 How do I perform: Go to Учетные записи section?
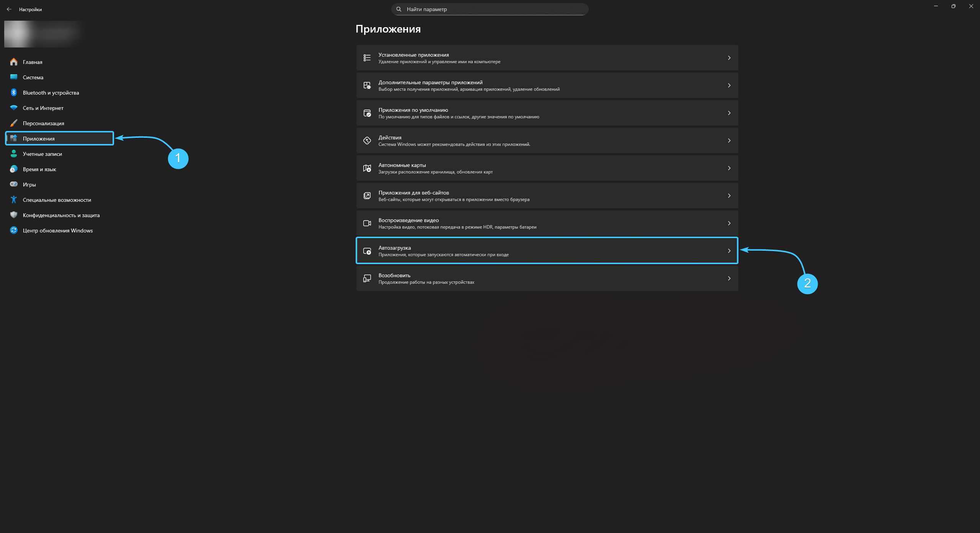pos(42,154)
